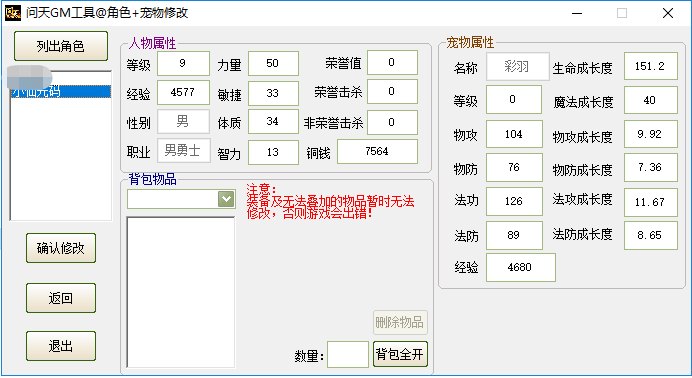Close the 问天GM工具 window

(668, 13)
